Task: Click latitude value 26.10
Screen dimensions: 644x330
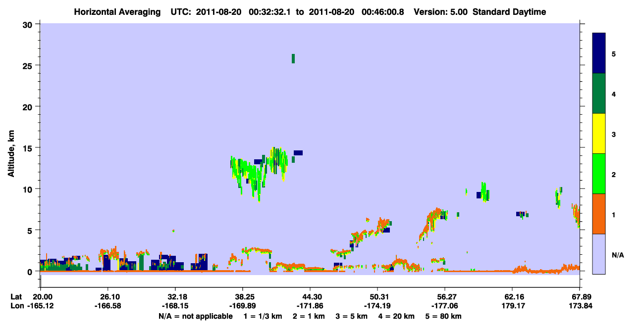Action: [x=109, y=297]
